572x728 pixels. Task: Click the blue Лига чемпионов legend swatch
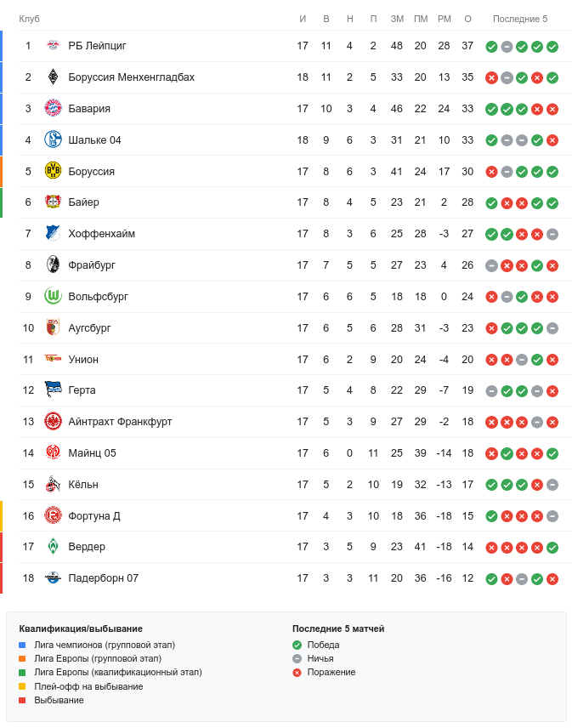click(22, 646)
